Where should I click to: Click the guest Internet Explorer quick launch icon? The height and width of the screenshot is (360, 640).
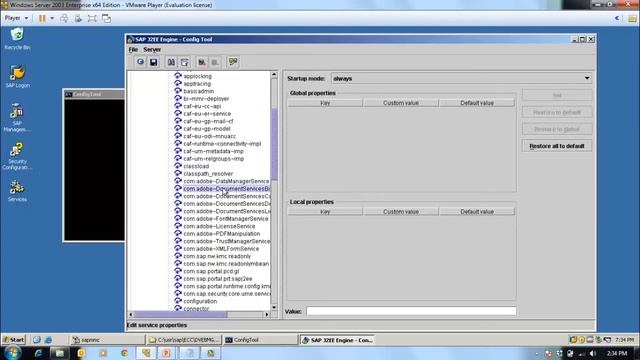click(x=48, y=340)
